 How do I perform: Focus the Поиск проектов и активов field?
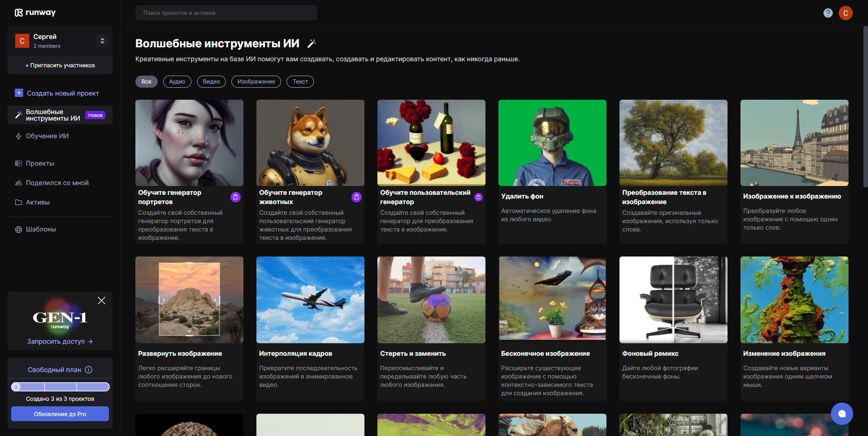226,13
